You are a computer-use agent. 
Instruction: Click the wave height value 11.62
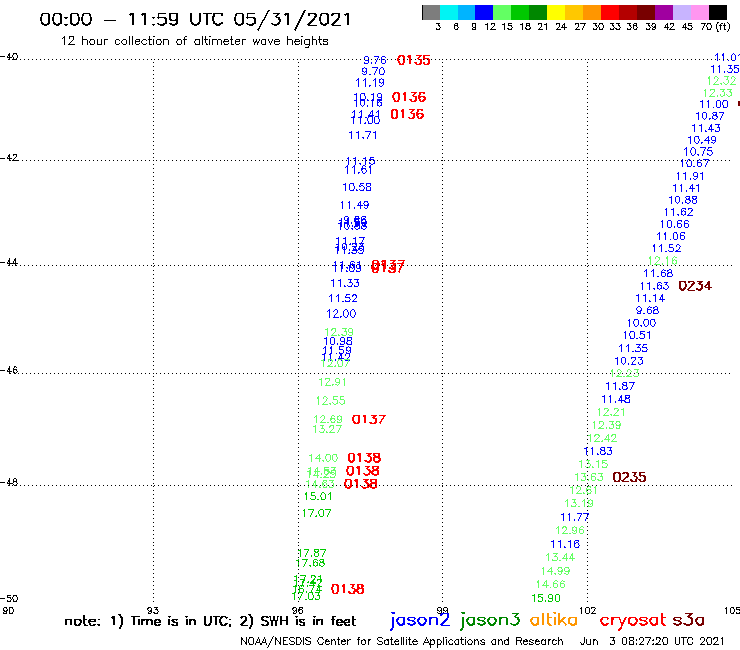pos(679,212)
